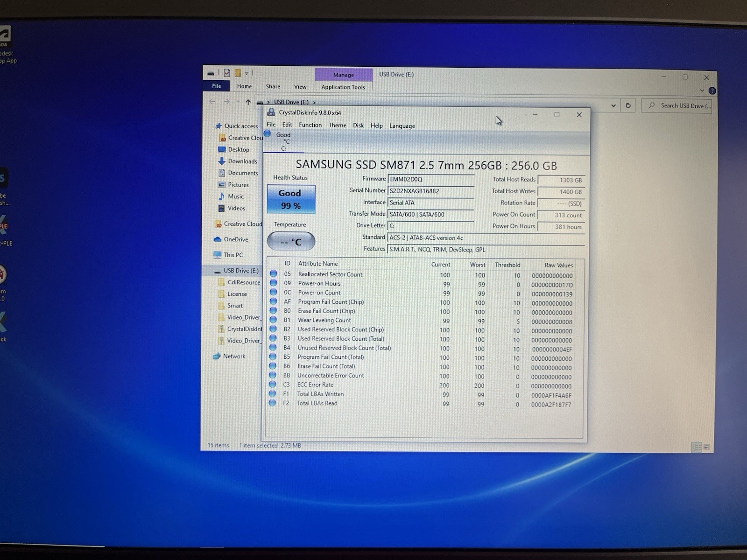The width and height of the screenshot is (747, 560).
Task: Click the Power On Count value
Action: pyautogui.click(x=561, y=215)
